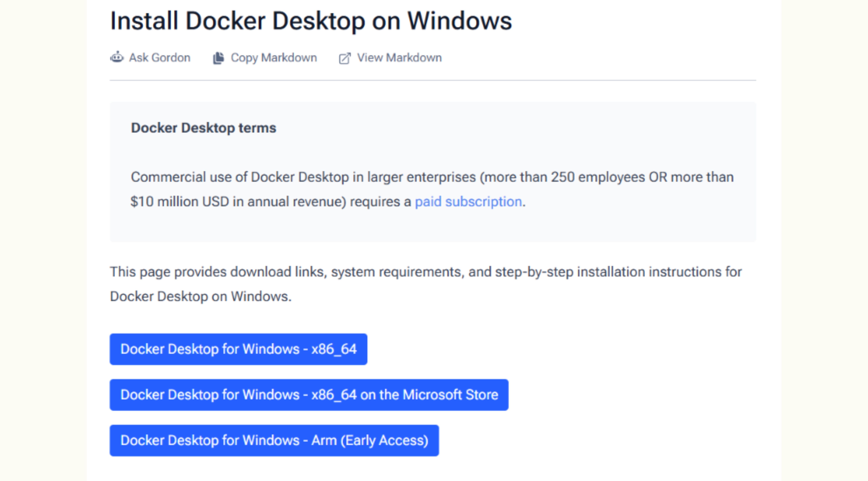Open the Windows x86_64 Microsoft Store button
Screen dimensions: 868x481
[309, 395]
